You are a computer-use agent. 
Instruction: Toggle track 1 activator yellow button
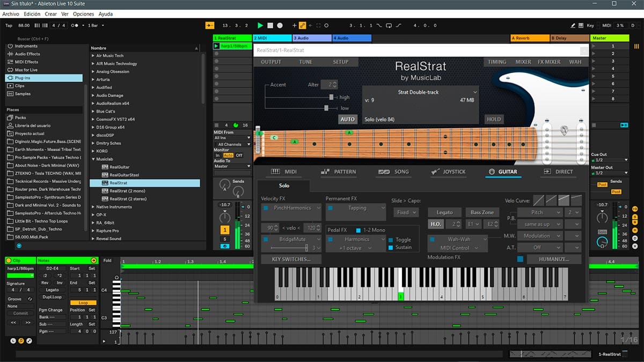point(225,230)
